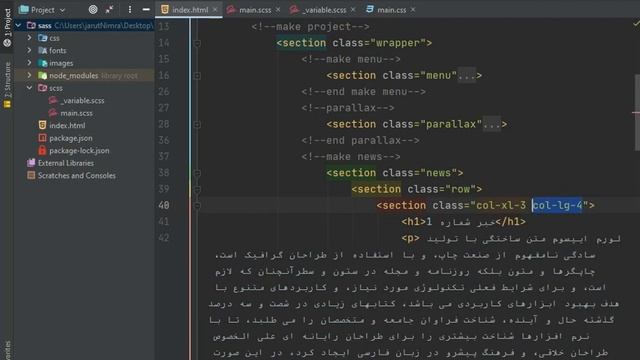Screen dimensions: 640x360
Task: Switch to the main.css tab
Action: tap(391, 10)
